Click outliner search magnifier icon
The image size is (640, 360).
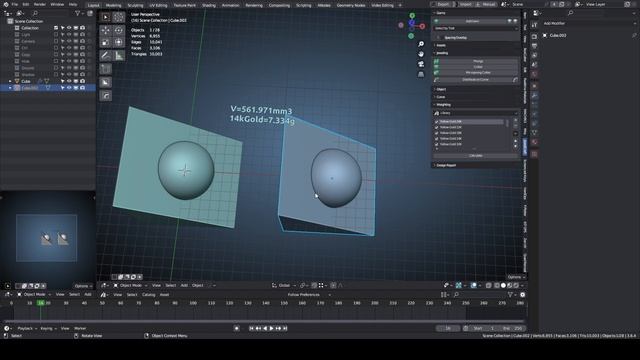point(35,13)
